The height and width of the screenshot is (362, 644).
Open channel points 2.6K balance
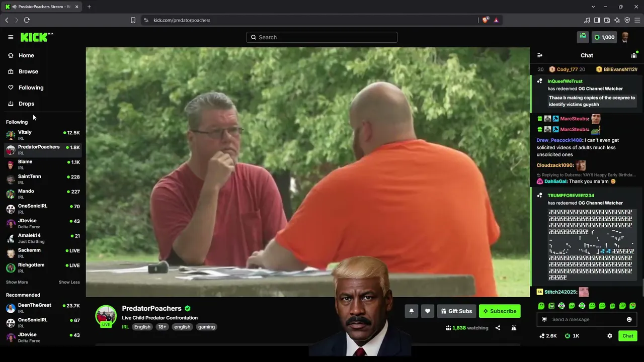click(548, 336)
